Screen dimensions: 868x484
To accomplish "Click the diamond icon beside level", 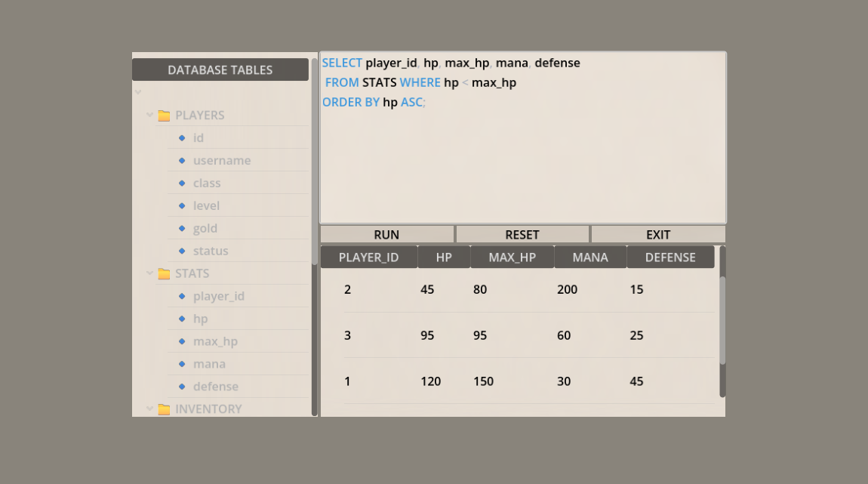I will (x=182, y=205).
